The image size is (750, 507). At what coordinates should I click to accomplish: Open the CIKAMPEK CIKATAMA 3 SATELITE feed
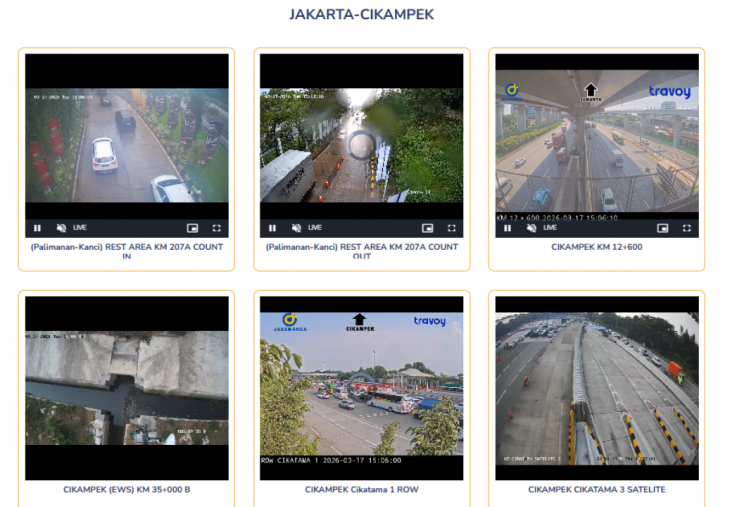tap(597, 388)
